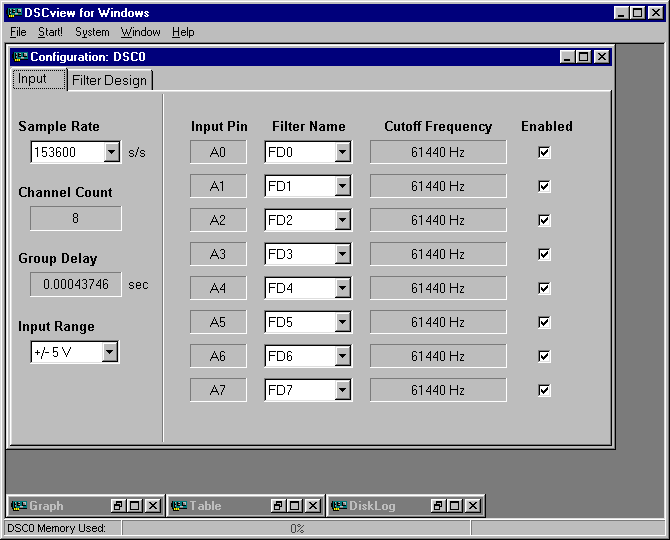Maximize the minimized Table window
The width and height of the screenshot is (670, 540).
[294, 506]
